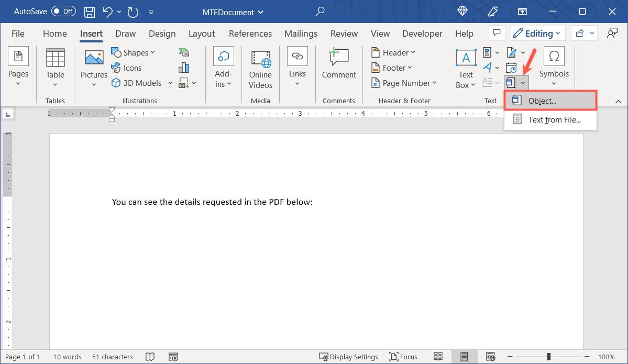The image size is (628, 364).
Task: Insert the Date and Time
Action: coord(512,67)
